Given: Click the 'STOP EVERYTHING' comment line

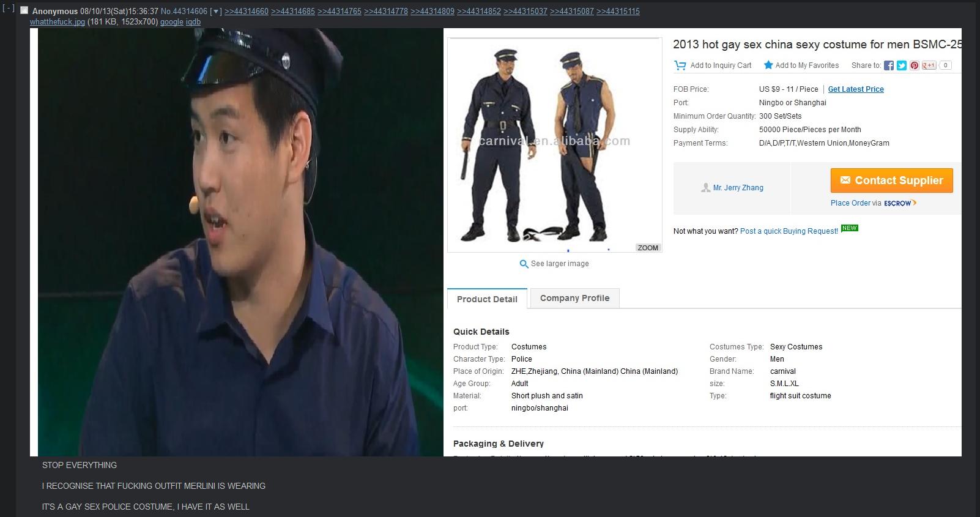Looking at the screenshot, I should [80, 465].
